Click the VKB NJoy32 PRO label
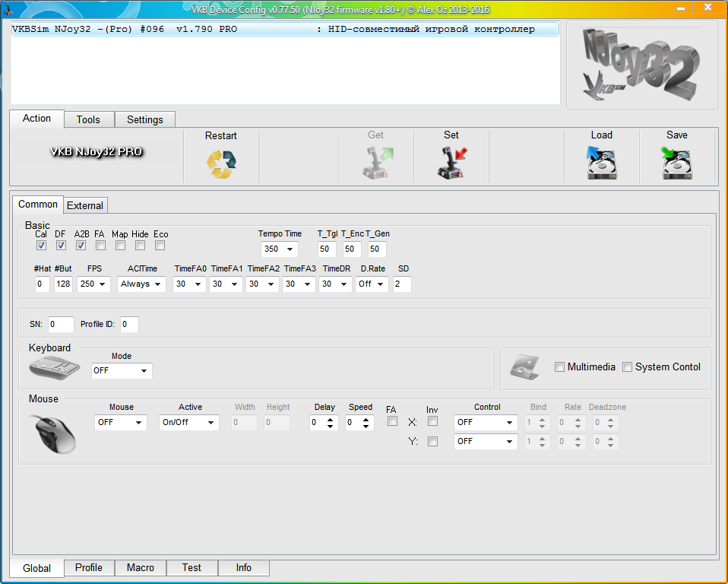The height and width of the screenshot is (584, 728). (96, 152)
